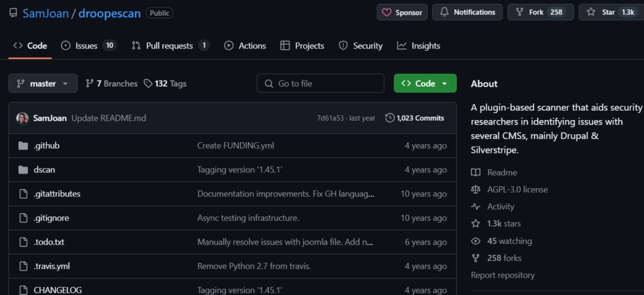Open the Security tab

pos(360,46)
